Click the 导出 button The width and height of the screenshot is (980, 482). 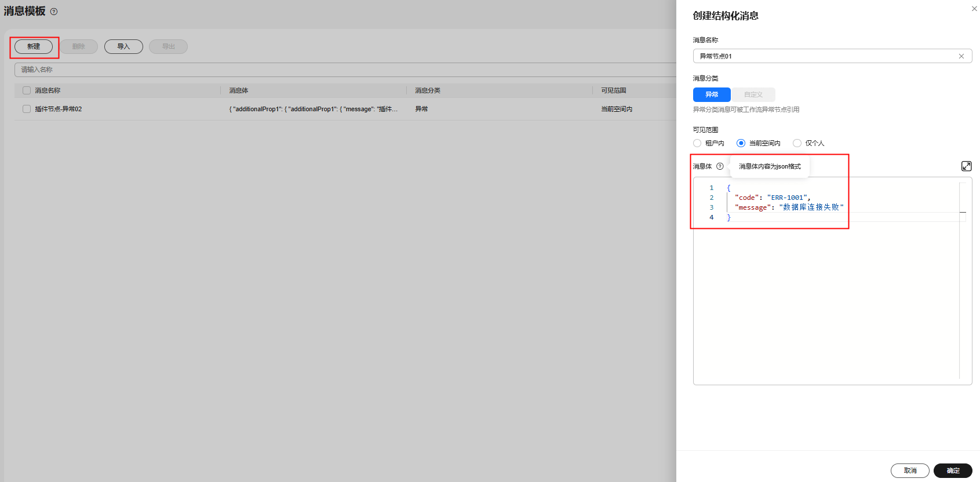tap(168, 46)
